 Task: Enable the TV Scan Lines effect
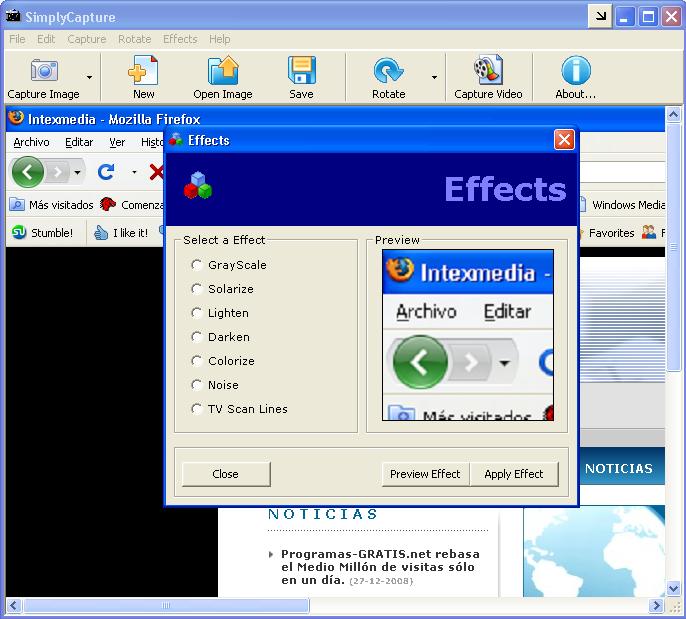tap(197, 409)
